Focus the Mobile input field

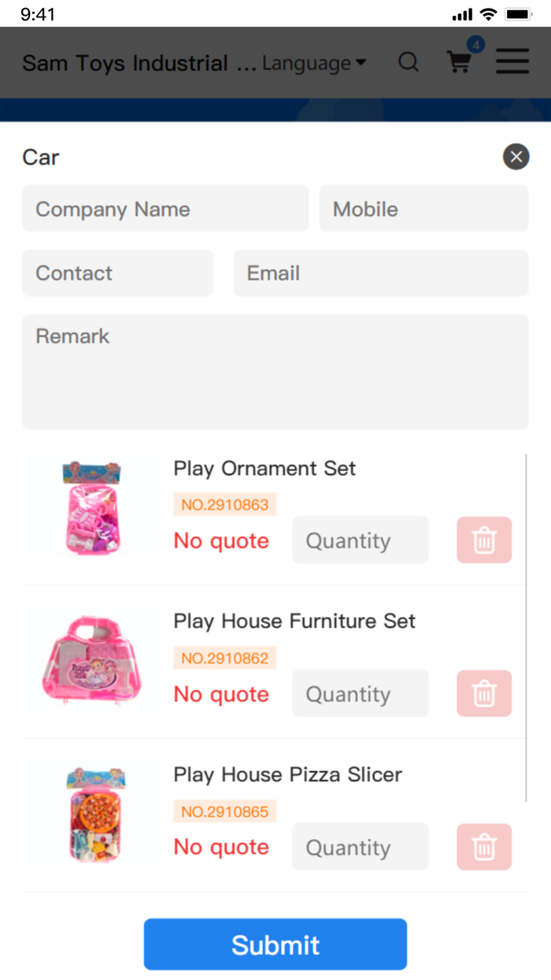423,209
